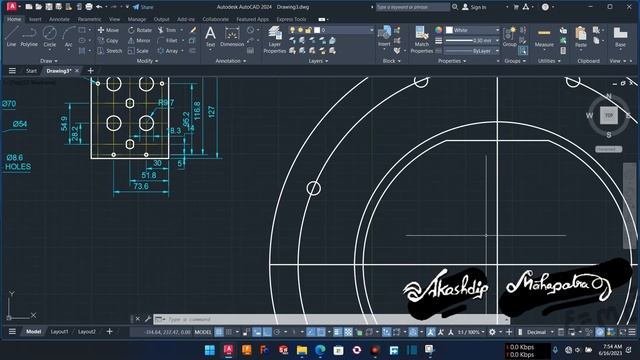640x360 pixels.
Task: Click the Share button
Action: click(143, 7)
